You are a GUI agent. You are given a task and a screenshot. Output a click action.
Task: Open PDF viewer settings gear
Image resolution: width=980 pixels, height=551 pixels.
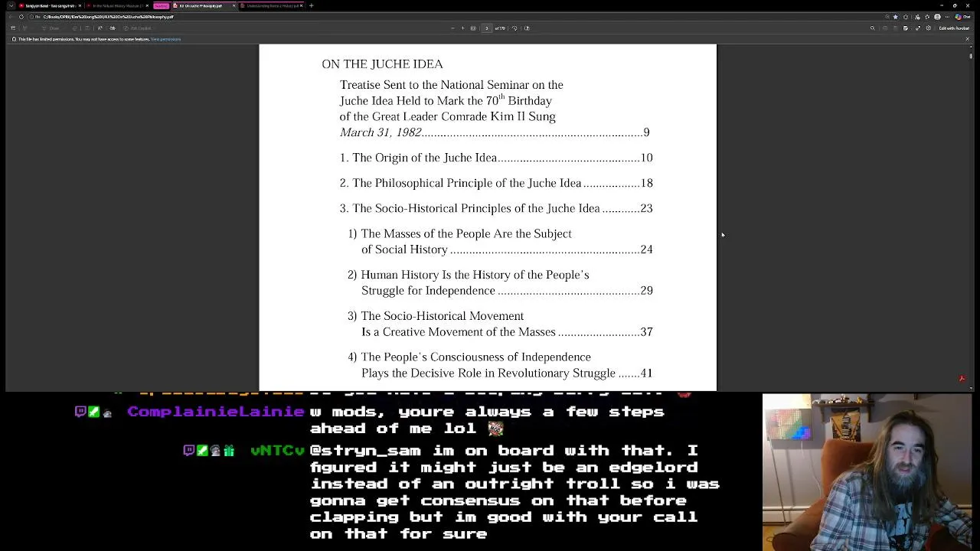click(x=929, y=28)
